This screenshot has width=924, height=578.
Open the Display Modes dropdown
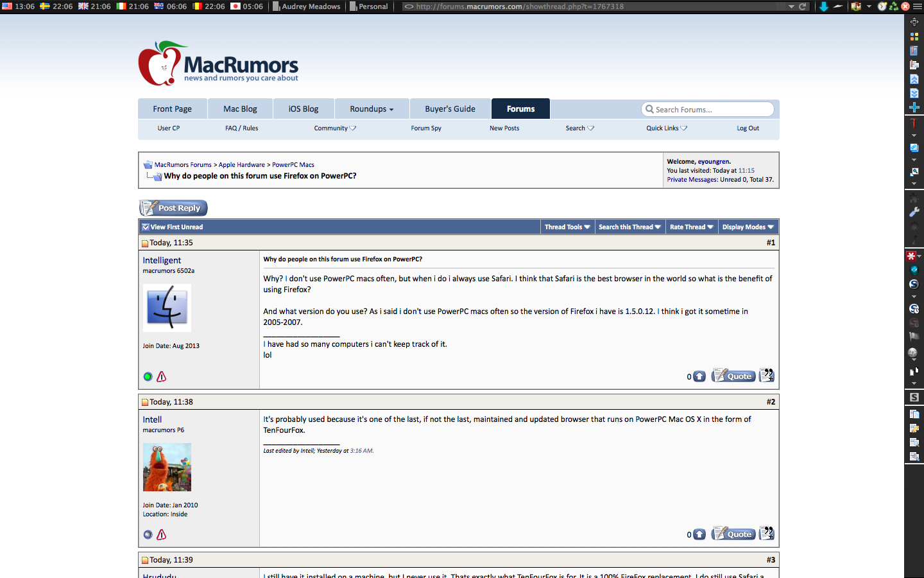(748, 227)
